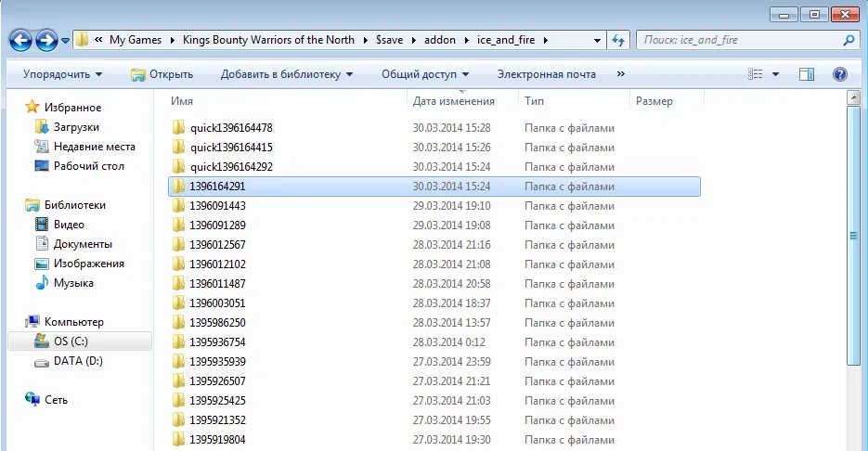
Task: Click the change view icon
Action: [756, 74]
